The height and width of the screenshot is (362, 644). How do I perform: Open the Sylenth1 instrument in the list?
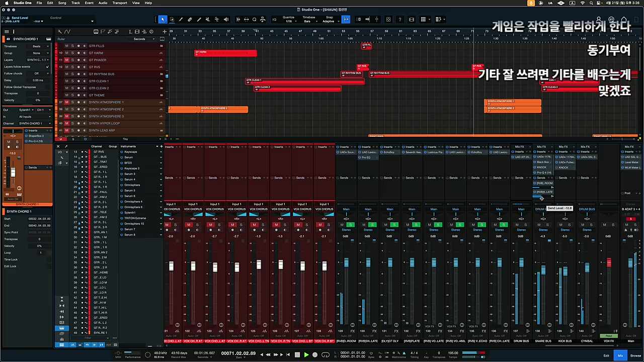[130, 213]
